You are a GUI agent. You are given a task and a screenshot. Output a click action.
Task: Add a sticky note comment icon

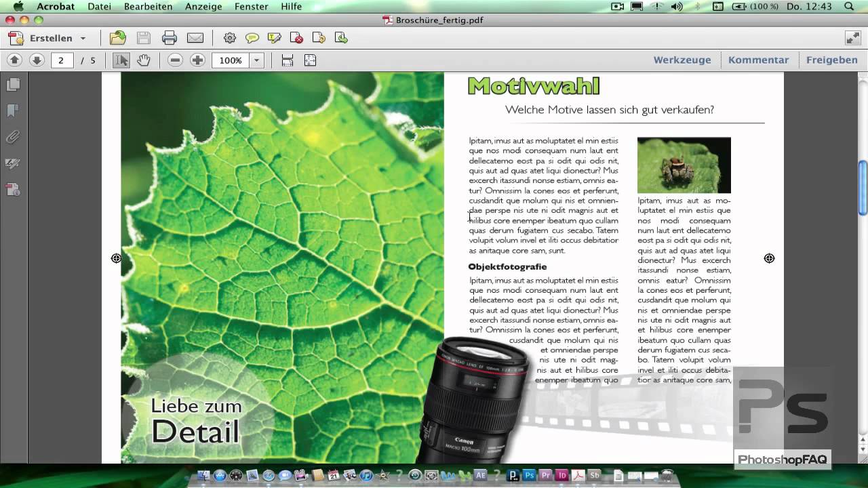pos(252,38)
